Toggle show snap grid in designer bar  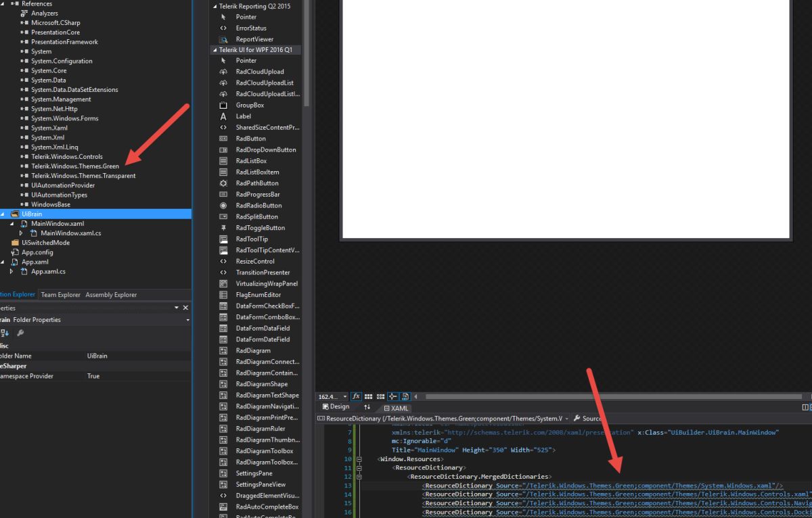tap(369, 396)
